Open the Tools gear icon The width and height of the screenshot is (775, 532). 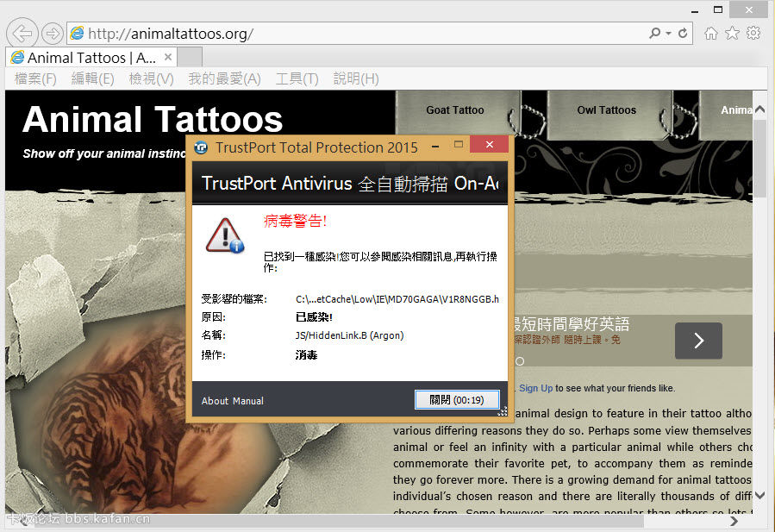click(753, 33)
